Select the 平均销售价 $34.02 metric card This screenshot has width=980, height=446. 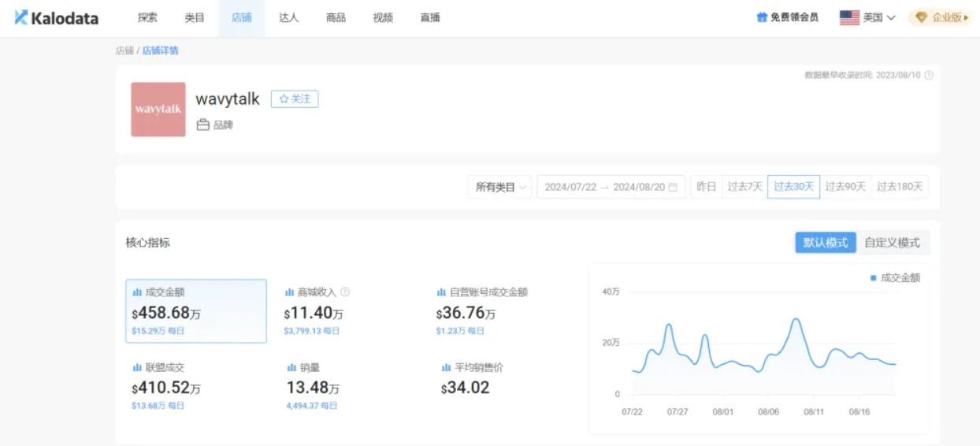point(473,380)
